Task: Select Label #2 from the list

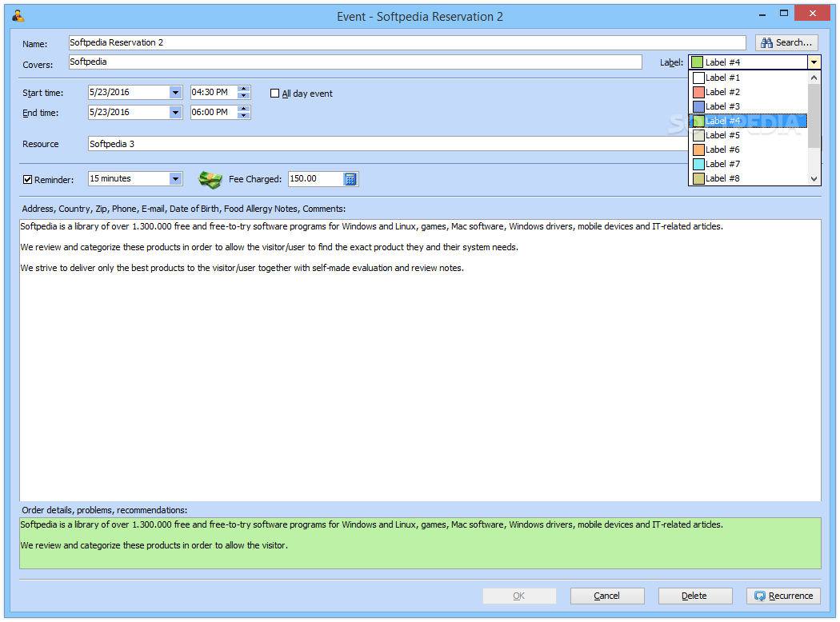Action: [748, 92]
